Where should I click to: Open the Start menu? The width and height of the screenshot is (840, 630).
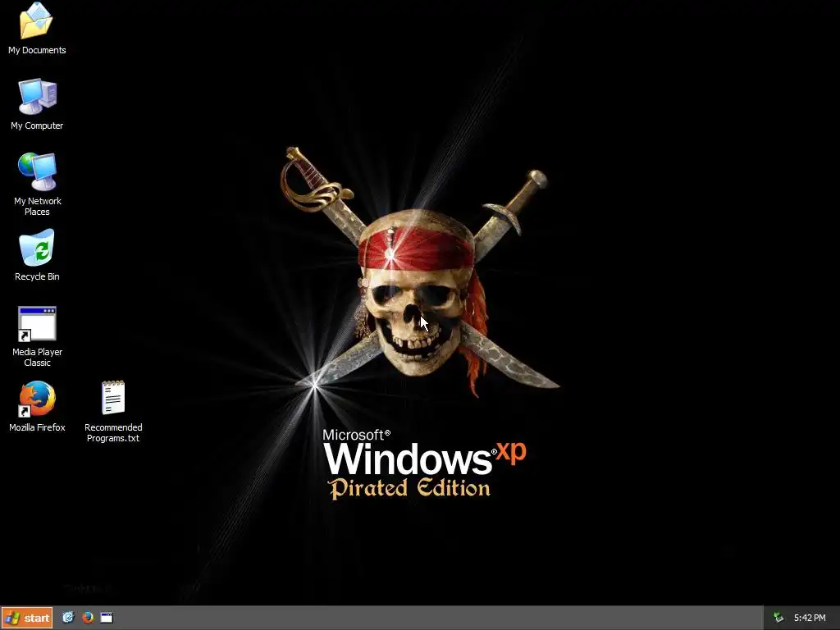click(27, 618)
